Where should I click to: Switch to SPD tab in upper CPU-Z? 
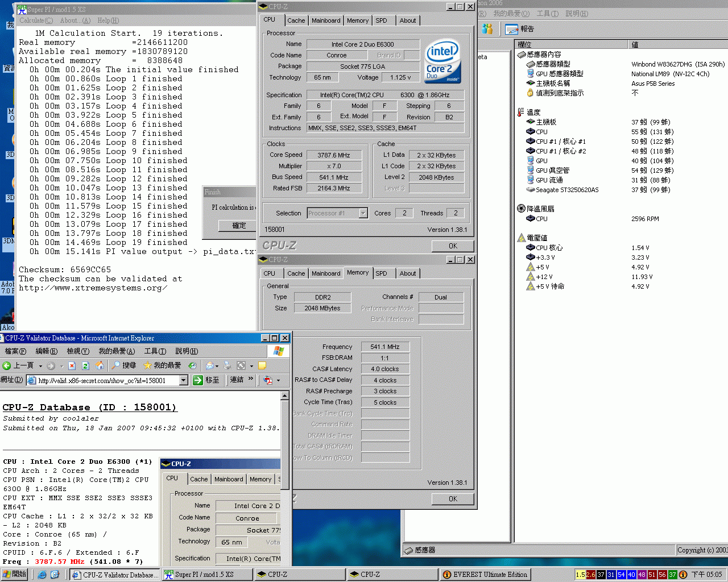381,20
